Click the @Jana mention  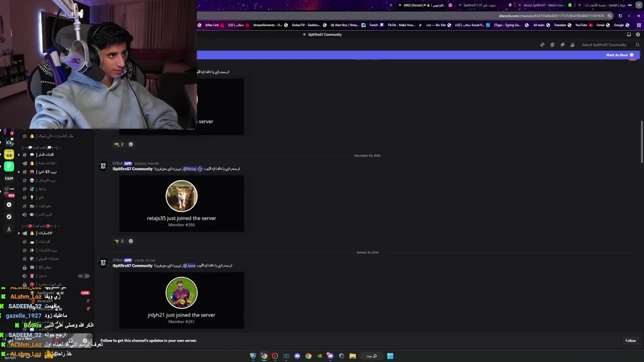[189, 265]
